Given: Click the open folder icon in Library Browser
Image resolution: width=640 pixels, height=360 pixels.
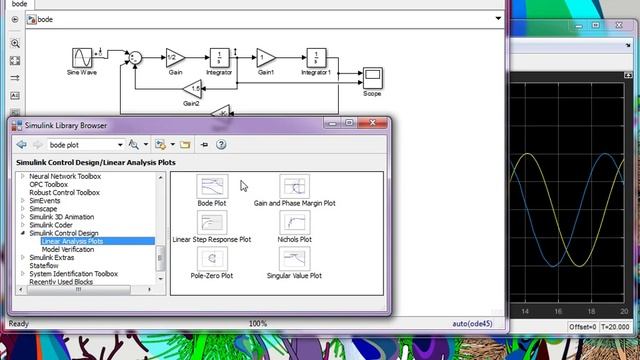Looking at the screenshot, I should coord(185,144).
